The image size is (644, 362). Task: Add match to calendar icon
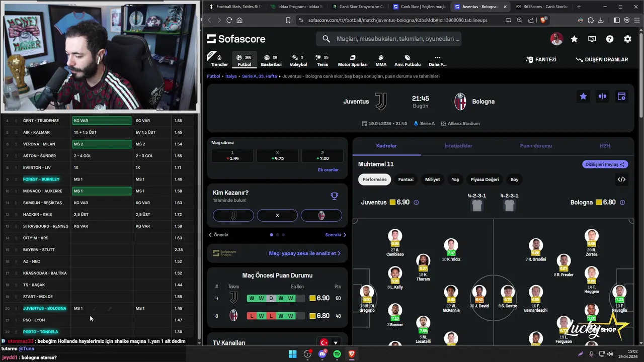(x=621, y=97)
